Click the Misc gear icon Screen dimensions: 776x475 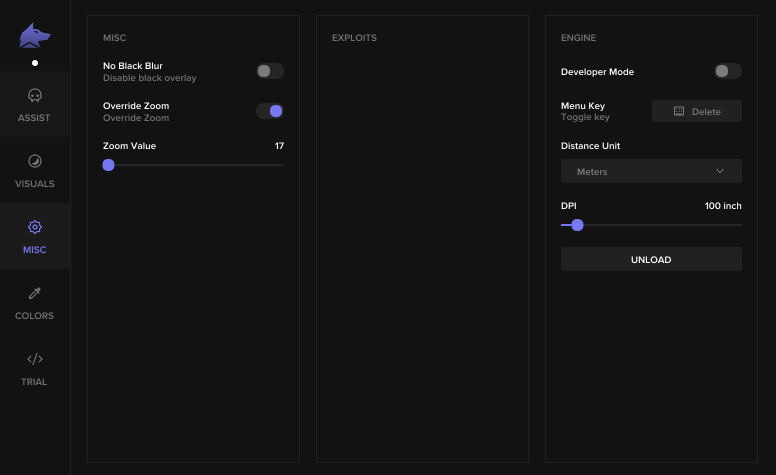(35, 227)
